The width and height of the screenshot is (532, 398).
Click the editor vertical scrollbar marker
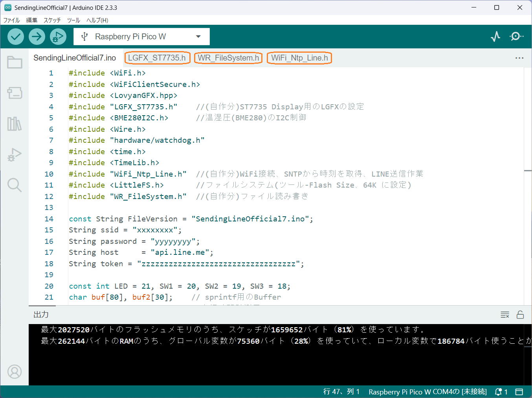[x=528, y=171]
